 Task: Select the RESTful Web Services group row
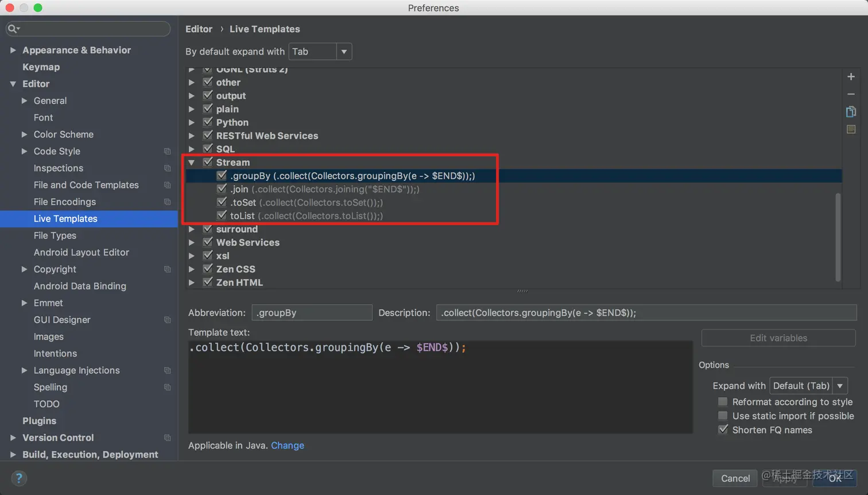[x=514, y=136]
